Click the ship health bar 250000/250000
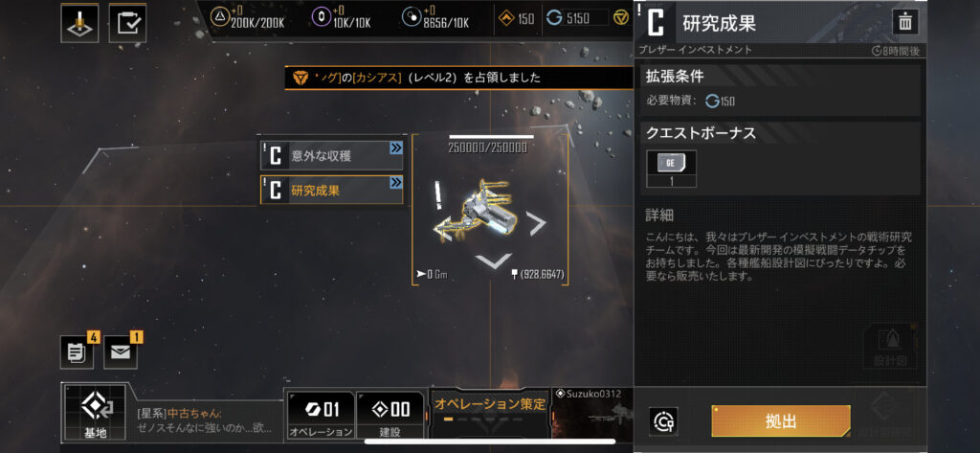The image size is (980, 453). point(491,136)
